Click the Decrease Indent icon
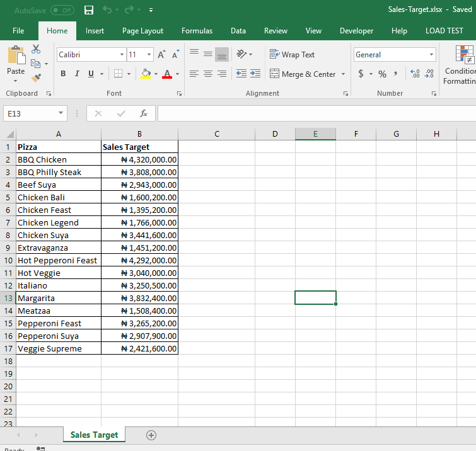The image size is (476, 451). [241, 74]
